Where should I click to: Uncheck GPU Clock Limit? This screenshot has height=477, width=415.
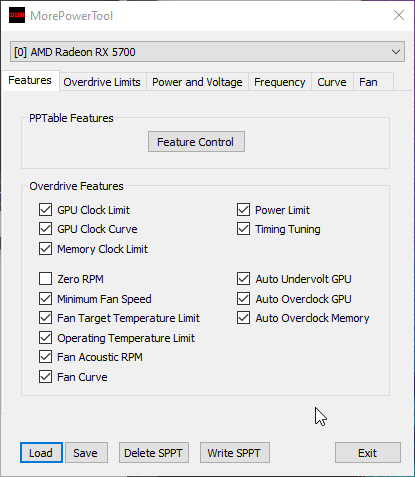click(45, 210)
